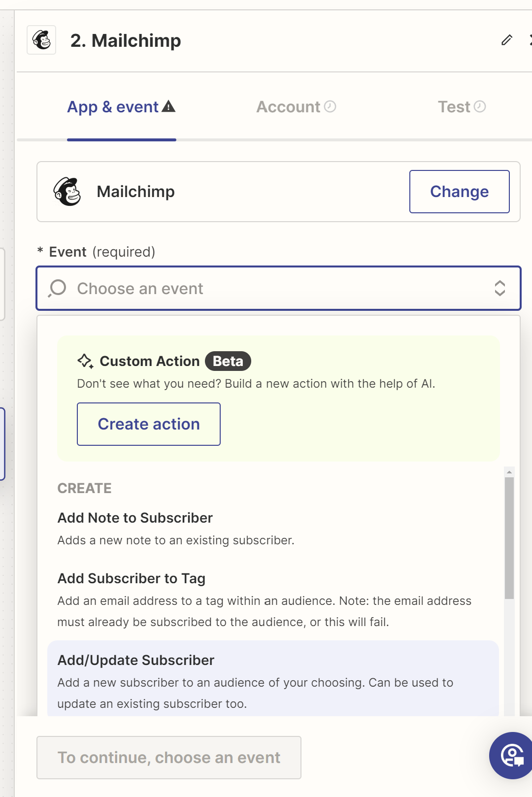Open the help chat bubble
This screenshot has width=532, height=797.
[512, 755]
